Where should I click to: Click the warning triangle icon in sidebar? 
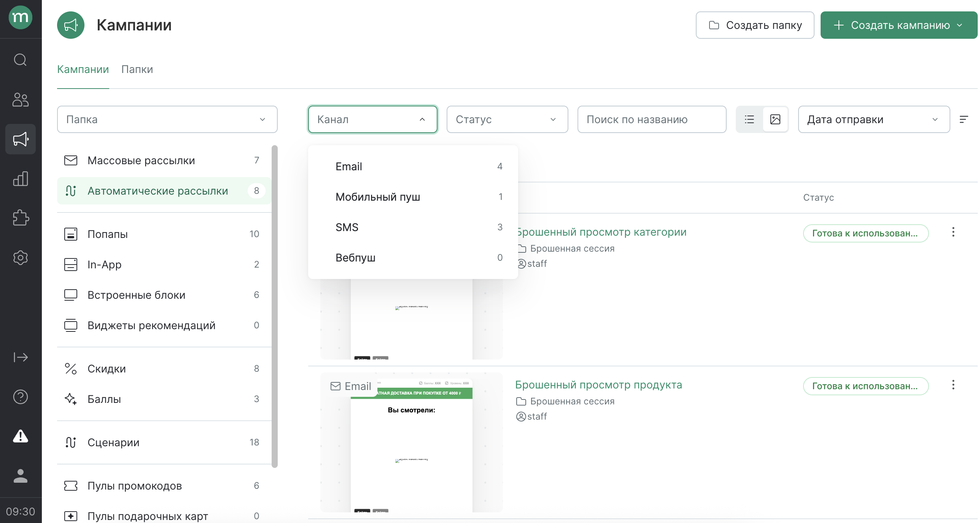(x=21, y=436)
